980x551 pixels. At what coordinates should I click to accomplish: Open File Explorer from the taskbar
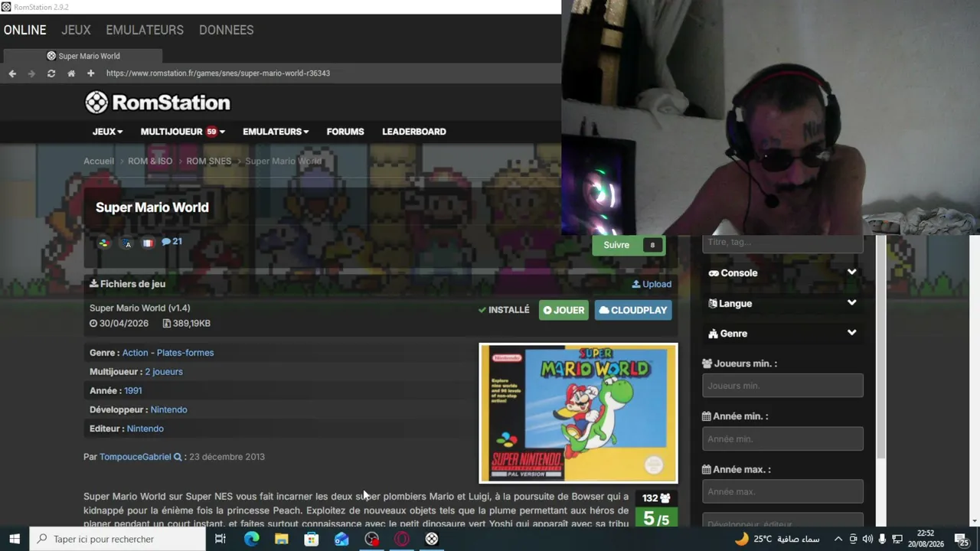point(282,539)
